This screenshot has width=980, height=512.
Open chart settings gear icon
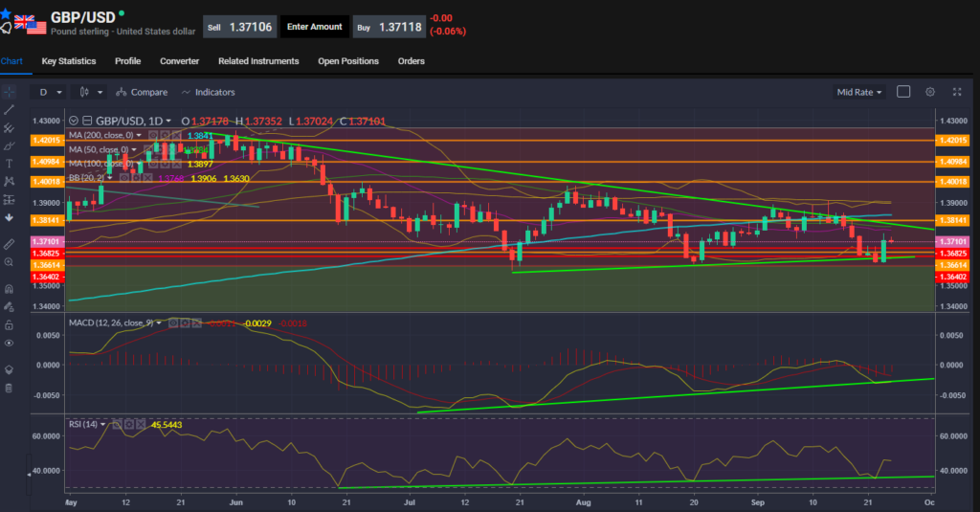(929, 92)
